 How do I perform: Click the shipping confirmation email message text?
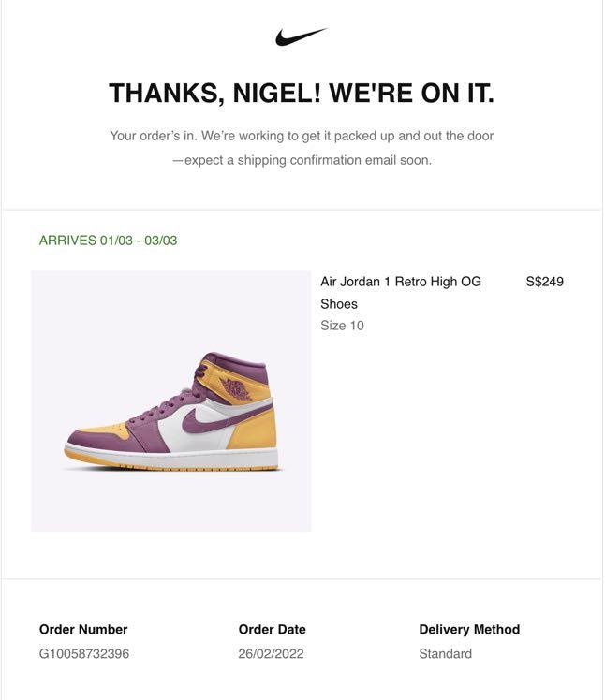[302, 160]
